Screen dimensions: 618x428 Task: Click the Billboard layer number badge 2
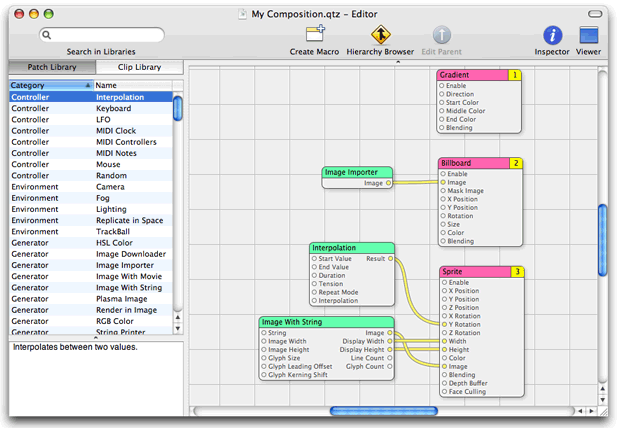coord(516,163)
